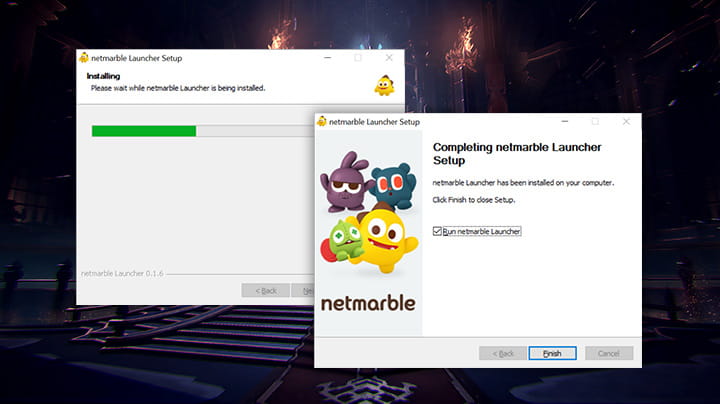Click the 'netmarble Launcher 0.1.6' version label
This screenshot has height=404, width=720.
point(121,272)
